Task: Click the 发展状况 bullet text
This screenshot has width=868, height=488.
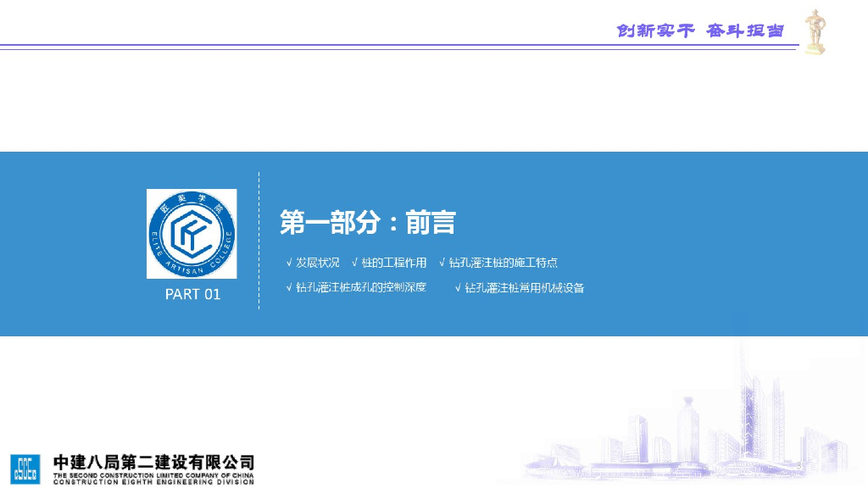Action: [317, 263]
